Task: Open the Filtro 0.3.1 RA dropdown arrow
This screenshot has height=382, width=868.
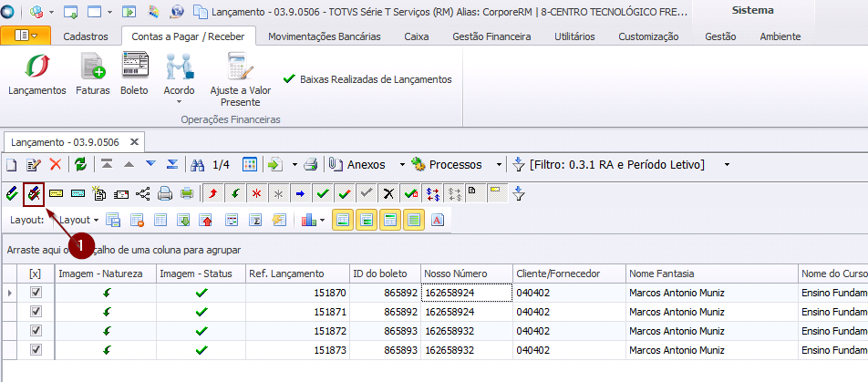Action: 727,165
